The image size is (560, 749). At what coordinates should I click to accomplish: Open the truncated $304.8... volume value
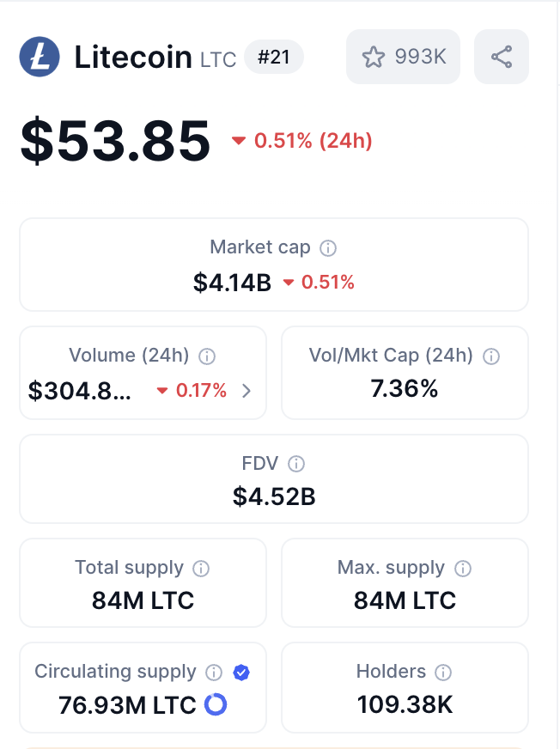click(x=82, y=390)
